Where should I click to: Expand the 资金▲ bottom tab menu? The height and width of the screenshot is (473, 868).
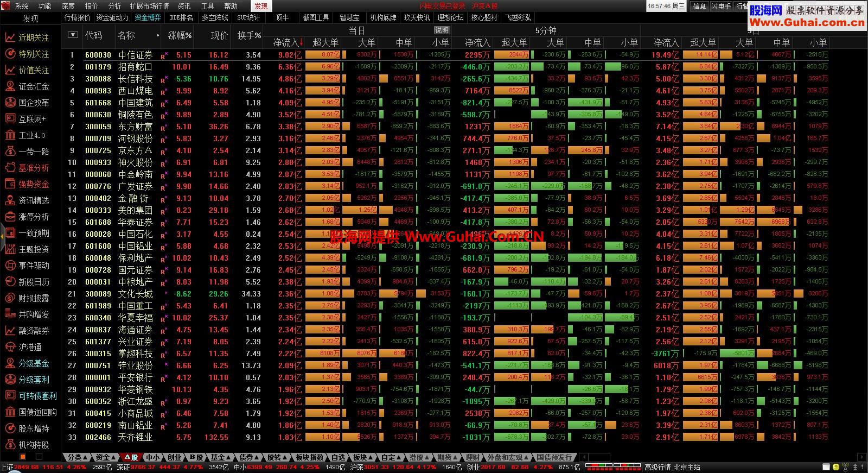(105, 458)
